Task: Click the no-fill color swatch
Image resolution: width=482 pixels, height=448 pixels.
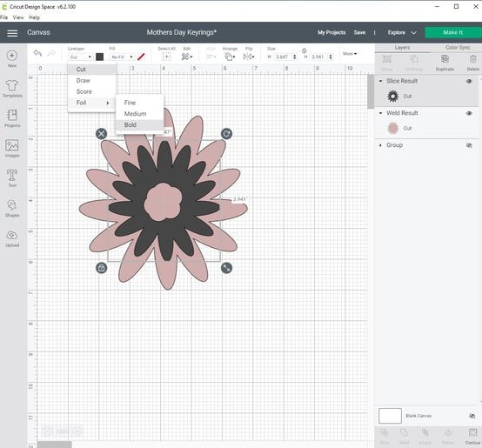Action: click(x=141, y=57)
